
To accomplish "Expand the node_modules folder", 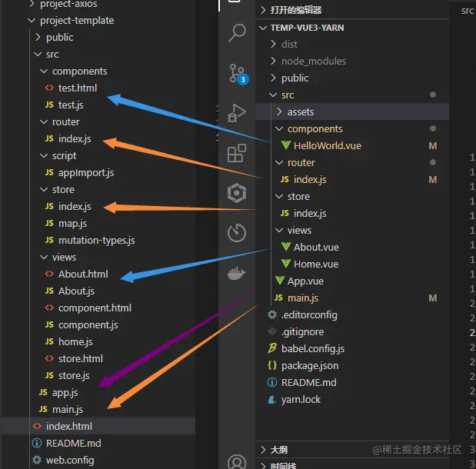I will coord(273,61).
